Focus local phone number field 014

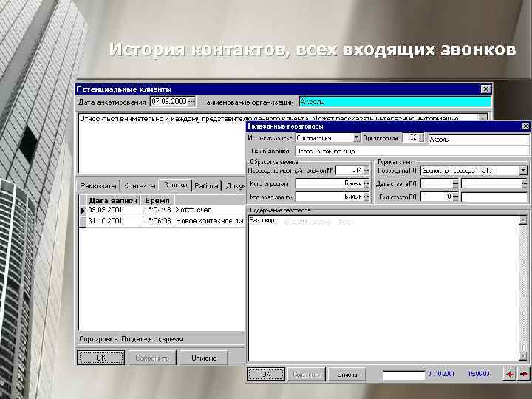[x=349, y=171]
